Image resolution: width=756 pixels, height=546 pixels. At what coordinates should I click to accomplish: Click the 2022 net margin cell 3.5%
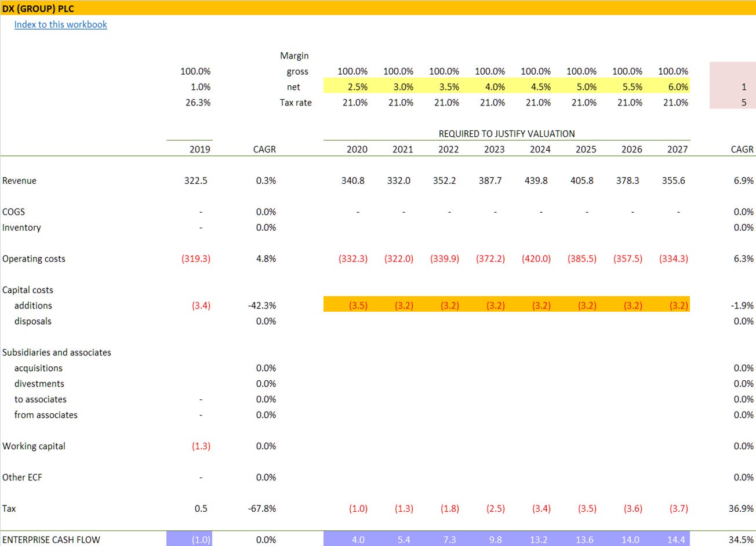449,87
